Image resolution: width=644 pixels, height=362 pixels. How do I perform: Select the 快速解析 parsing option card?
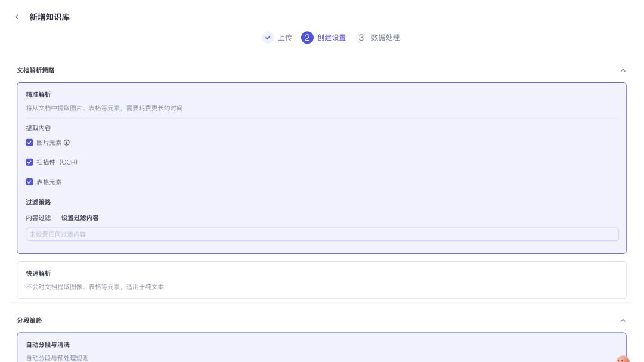click(321, 280)
